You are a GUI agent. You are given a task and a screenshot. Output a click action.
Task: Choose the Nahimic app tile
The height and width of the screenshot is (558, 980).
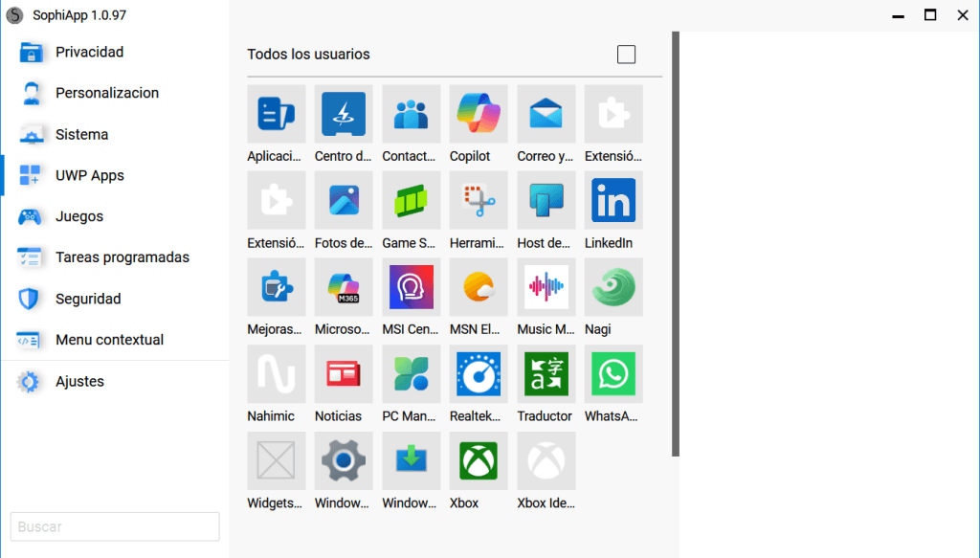pos(276,373)
